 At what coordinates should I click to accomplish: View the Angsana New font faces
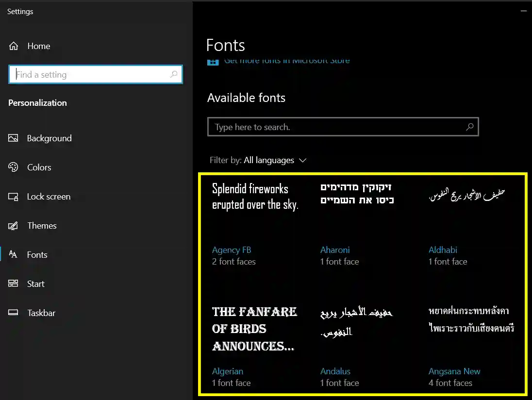click(x=454, y=371)
